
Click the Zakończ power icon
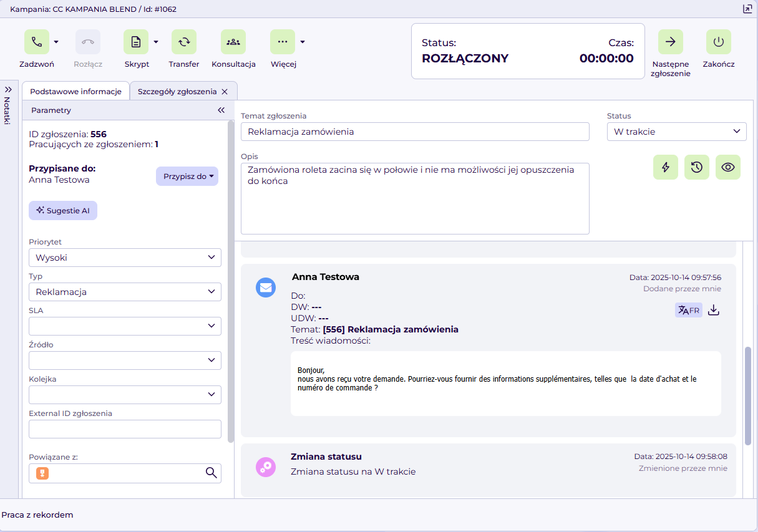point(719,42)
